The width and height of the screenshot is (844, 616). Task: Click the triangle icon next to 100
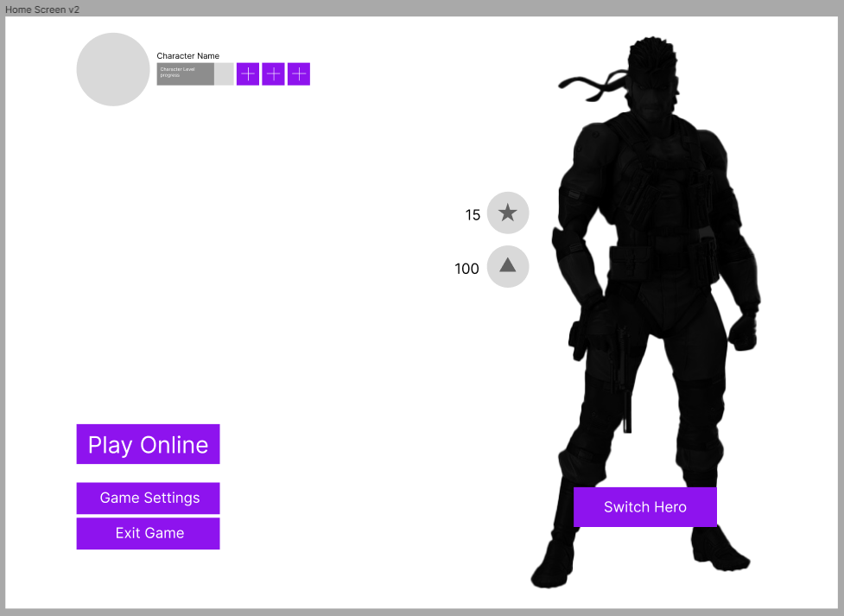508,267
